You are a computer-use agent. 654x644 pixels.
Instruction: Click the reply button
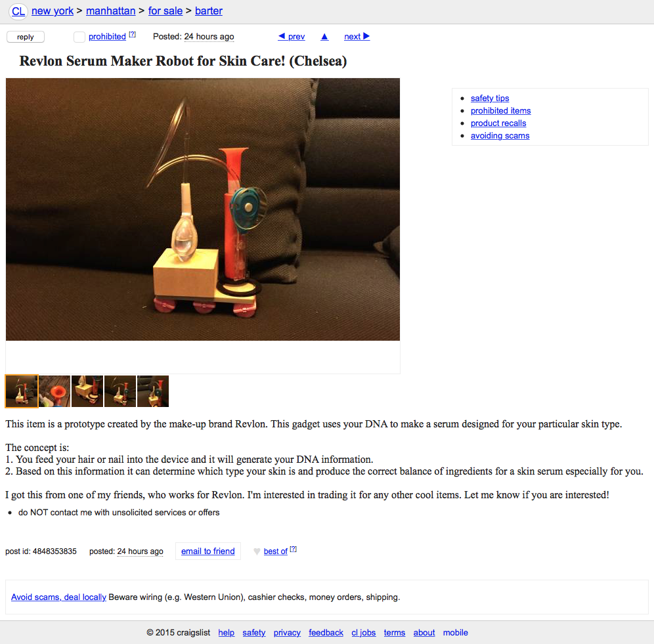(x=26, y=37)
